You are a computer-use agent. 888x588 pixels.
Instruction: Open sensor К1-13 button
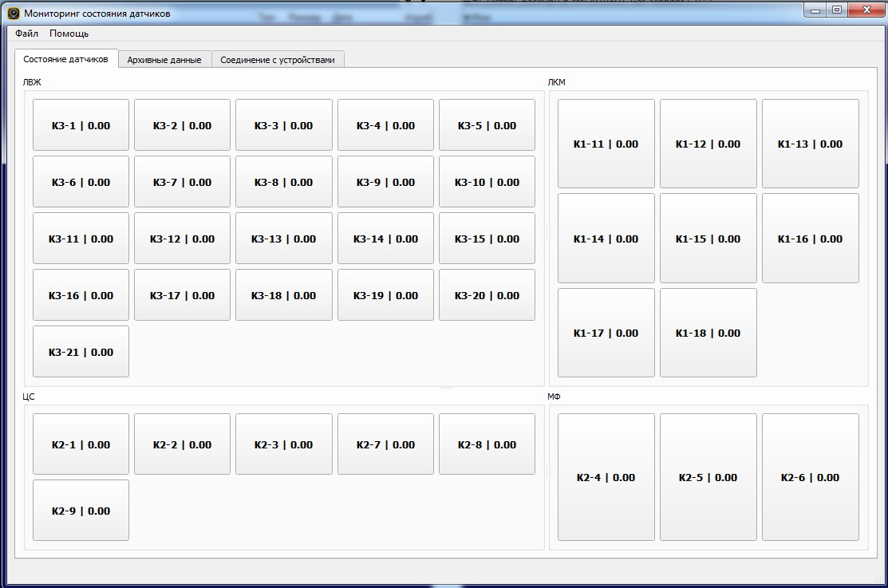click(x=811, y=144)
